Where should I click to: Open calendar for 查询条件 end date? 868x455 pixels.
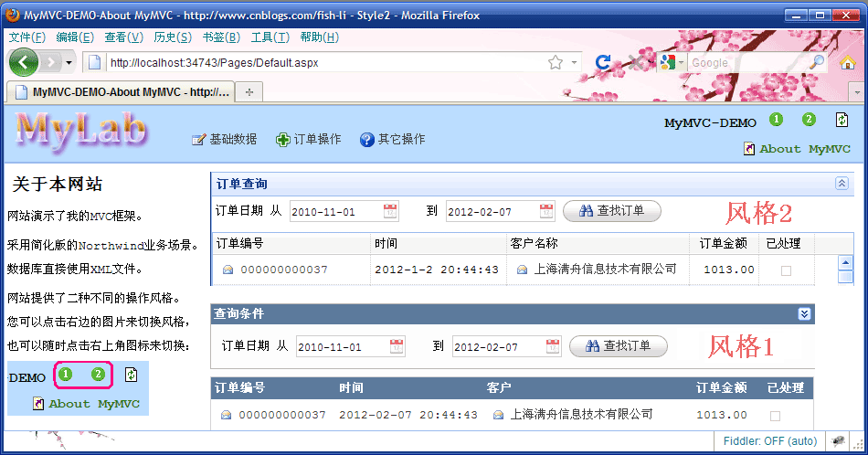tap(553, 346)
